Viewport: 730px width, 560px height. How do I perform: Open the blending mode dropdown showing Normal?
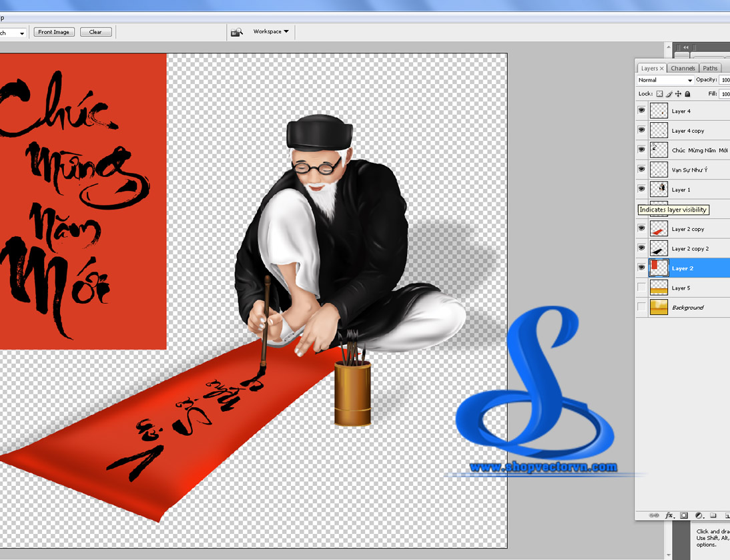664,79
